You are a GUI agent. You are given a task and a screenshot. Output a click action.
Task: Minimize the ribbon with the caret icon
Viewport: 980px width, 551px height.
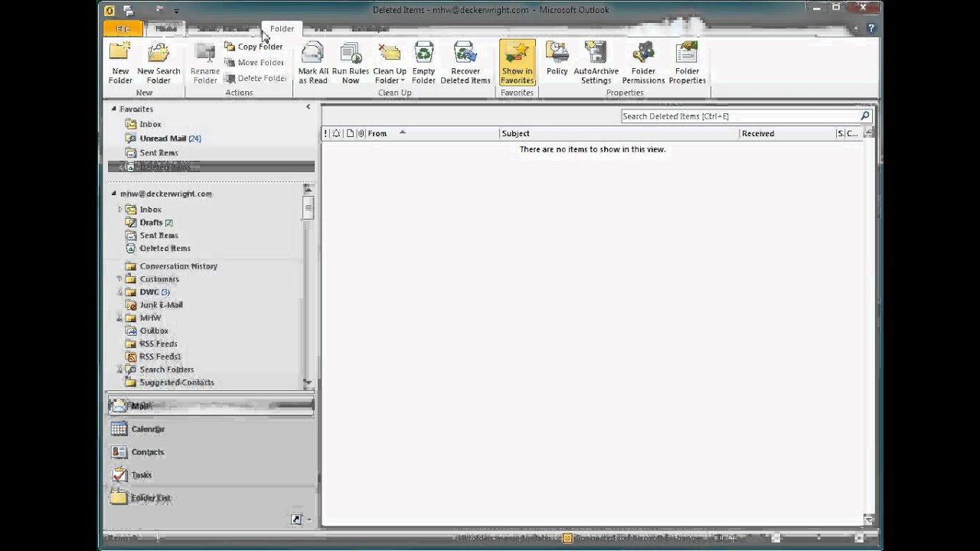(857, 28)
